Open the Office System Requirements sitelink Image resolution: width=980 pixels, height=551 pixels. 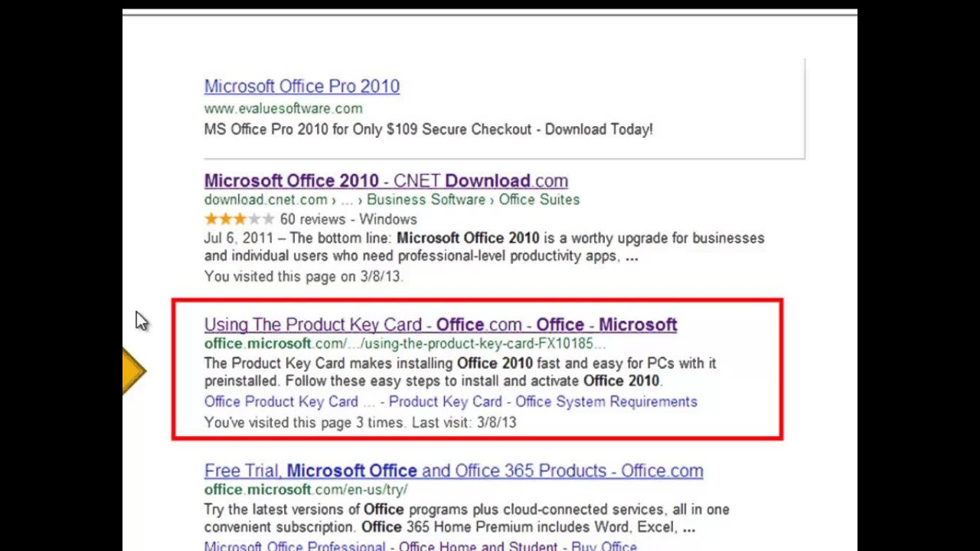click(x=606, y=402)
